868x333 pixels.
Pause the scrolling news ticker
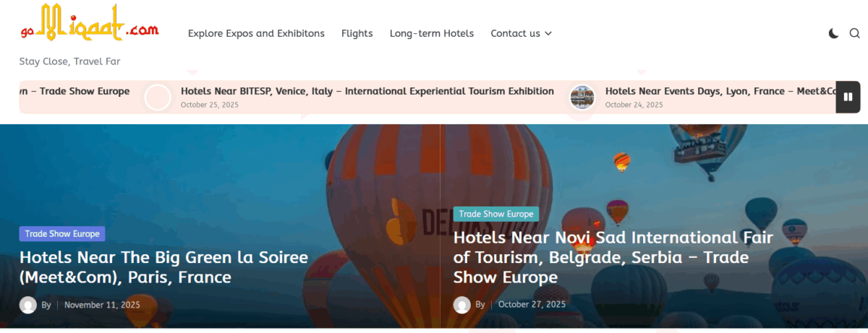pyautogui.click(x=848, y=97)
